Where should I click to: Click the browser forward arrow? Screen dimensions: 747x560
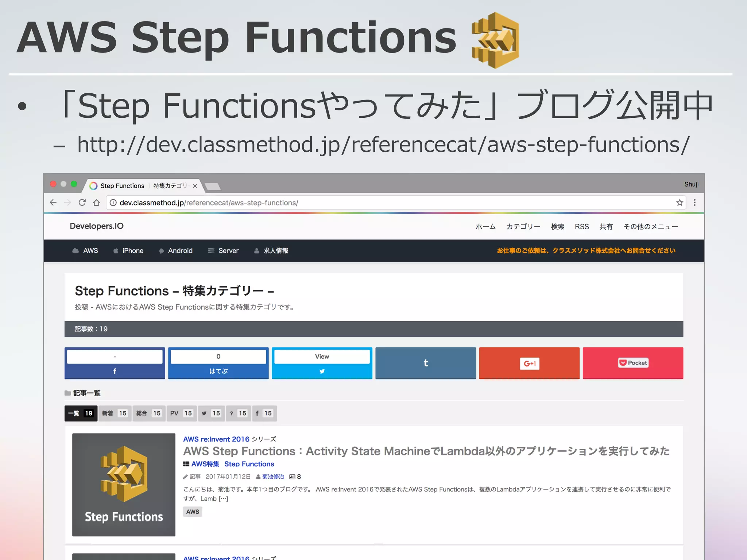click(x=68, y=202)
